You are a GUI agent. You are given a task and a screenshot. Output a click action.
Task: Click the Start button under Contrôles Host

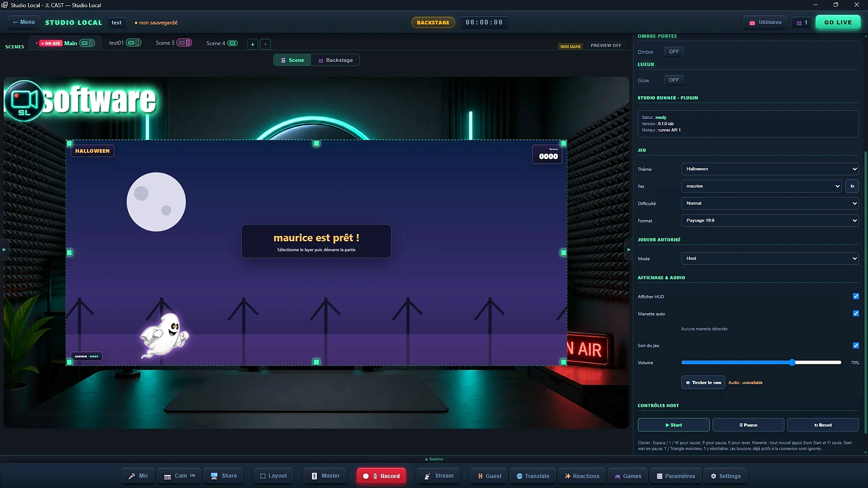point(674,425)
